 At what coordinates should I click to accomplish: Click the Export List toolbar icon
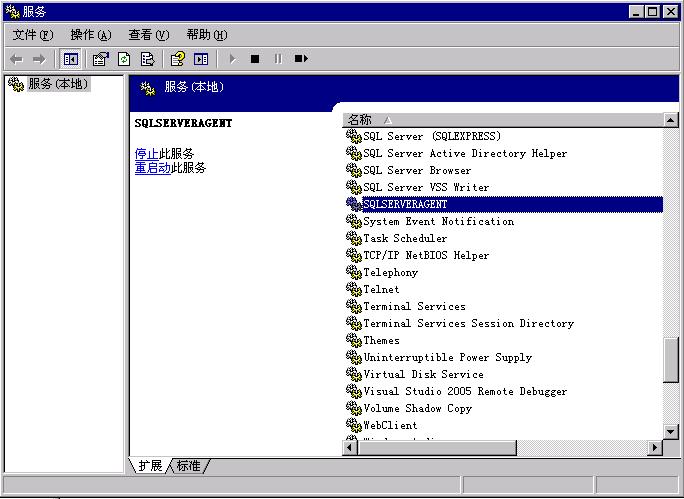147,59
